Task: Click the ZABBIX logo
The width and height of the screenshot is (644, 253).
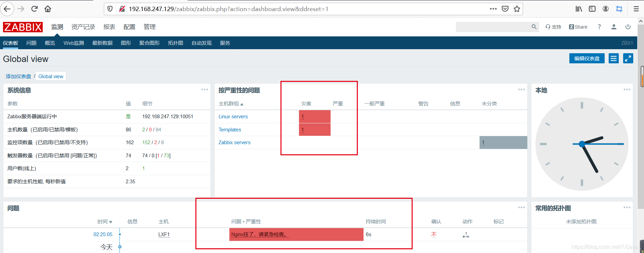Action: [x=23, y=27]
